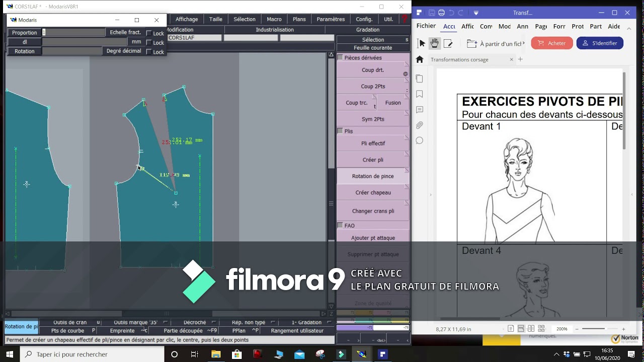Switch to two-page view
This screenshot has width=644, height=362.
[x=530, y=329]
